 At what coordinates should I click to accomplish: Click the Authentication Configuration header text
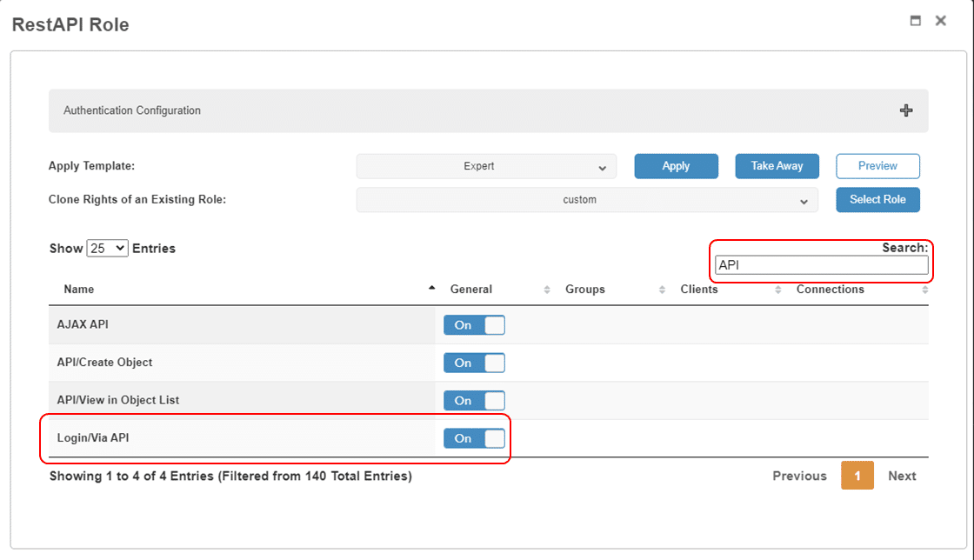click(x=131, y=110)
